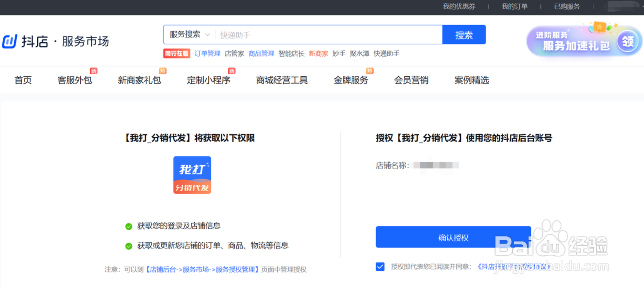644x288 pixels.
Task: Click the 服务市场 title text
Action: [86, 41]
